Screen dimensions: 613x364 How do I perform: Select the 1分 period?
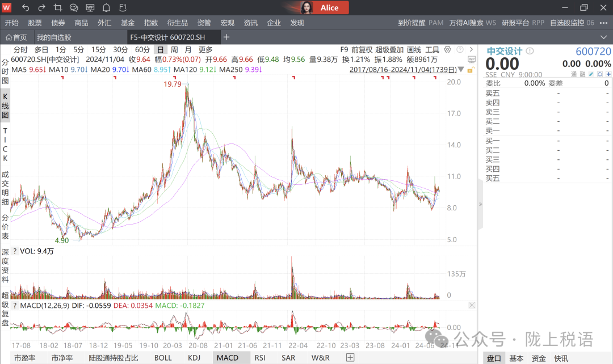[x=61, y=49]
